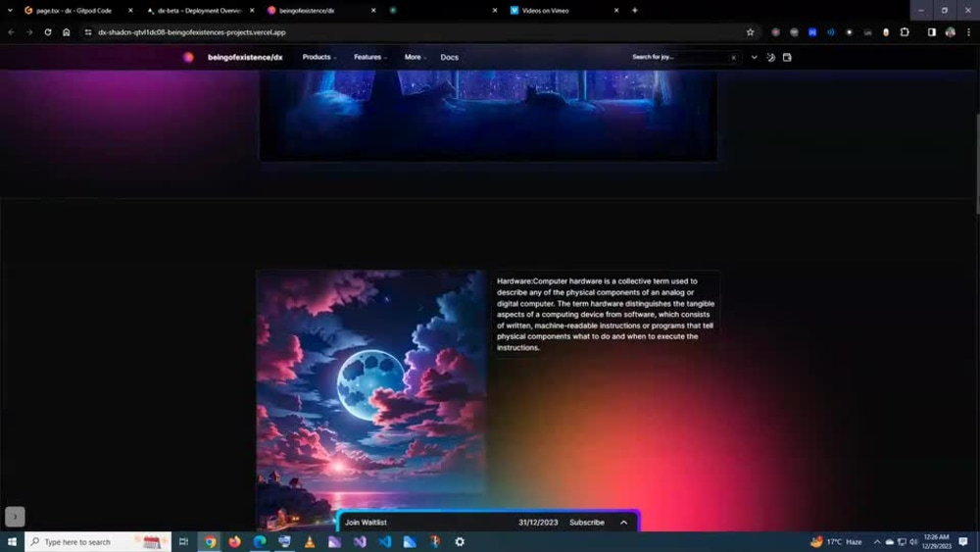Open the Chrome three-dot menu

968,32
